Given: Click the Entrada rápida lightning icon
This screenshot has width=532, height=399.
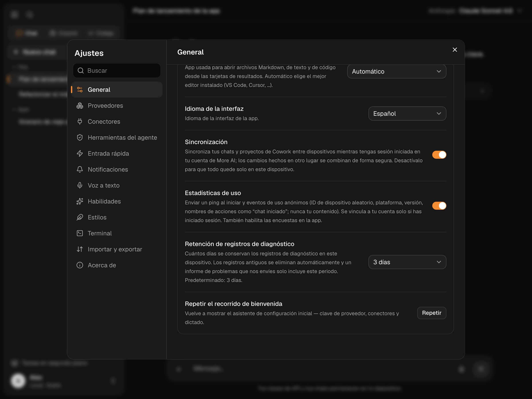Looking at the screenshot, I should 80,153.
